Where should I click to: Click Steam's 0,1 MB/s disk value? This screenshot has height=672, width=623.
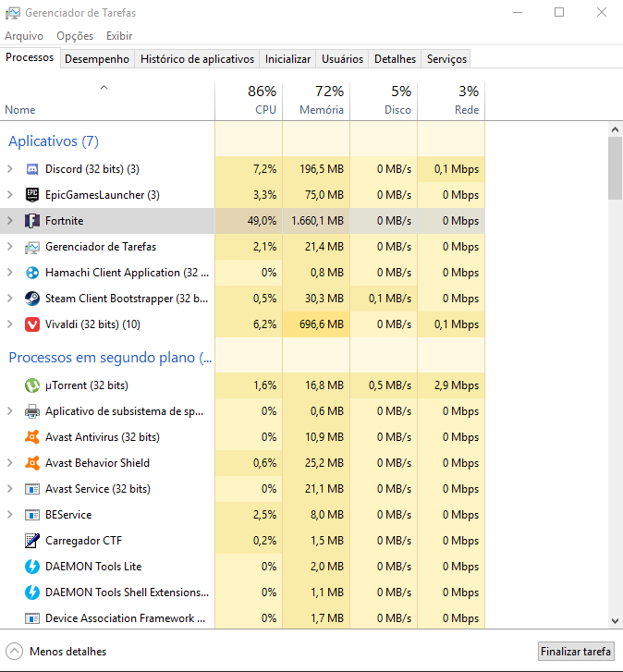(390, 299)
